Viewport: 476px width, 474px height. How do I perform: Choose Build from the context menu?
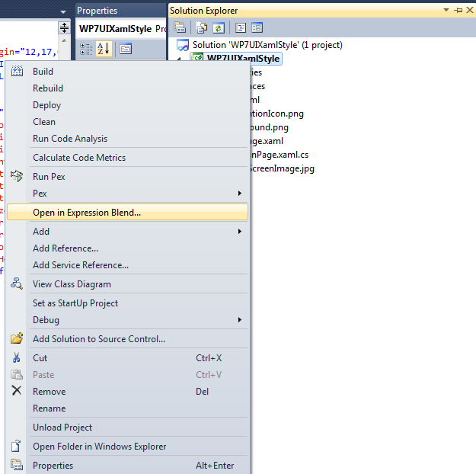(x=127, y=72)
